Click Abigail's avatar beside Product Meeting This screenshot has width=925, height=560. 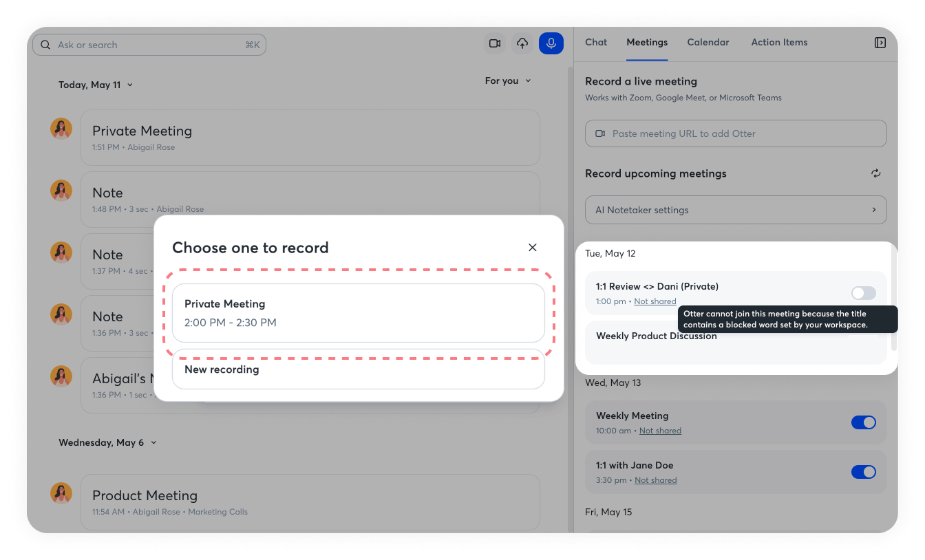pyautogui.click(x=61, y=493)
